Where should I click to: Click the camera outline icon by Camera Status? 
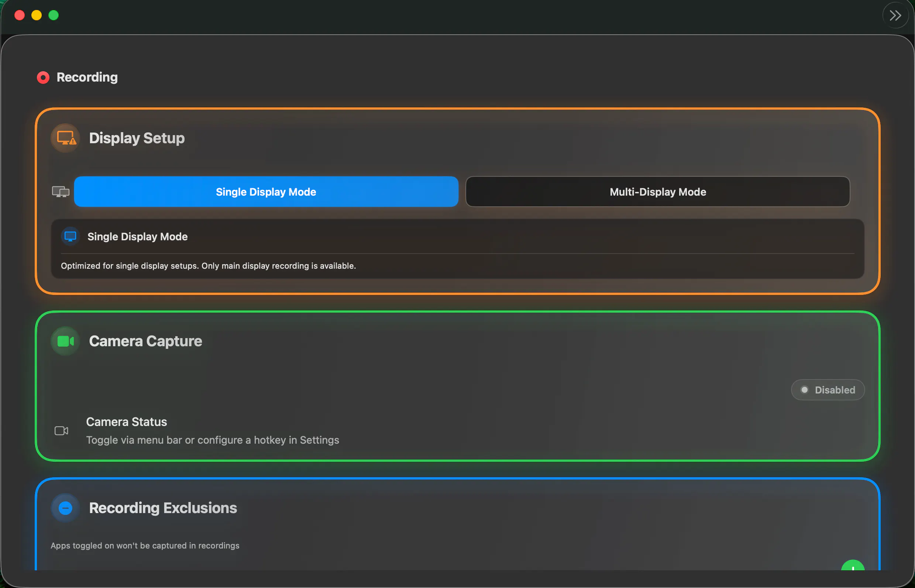(62, 431)
